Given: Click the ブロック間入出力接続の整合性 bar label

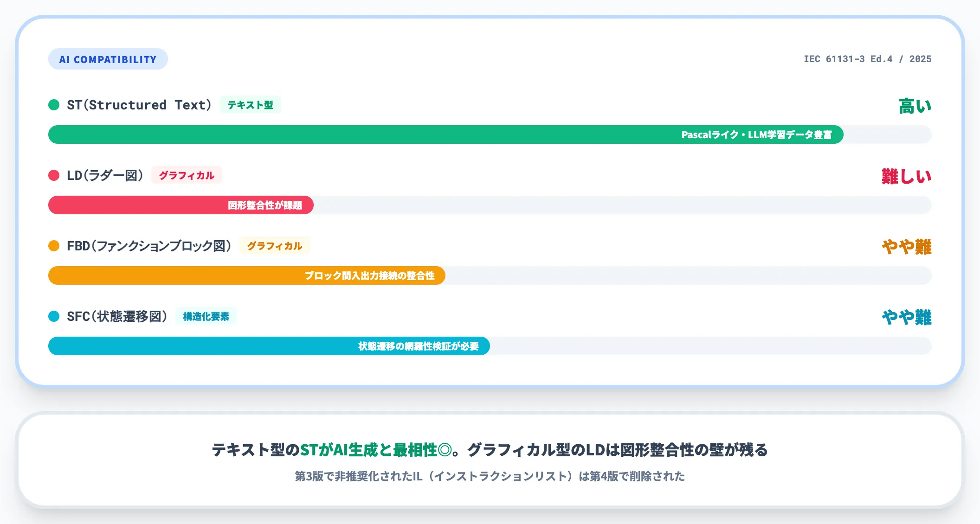Looking at the screenshot, I should [x=369, y=275].
